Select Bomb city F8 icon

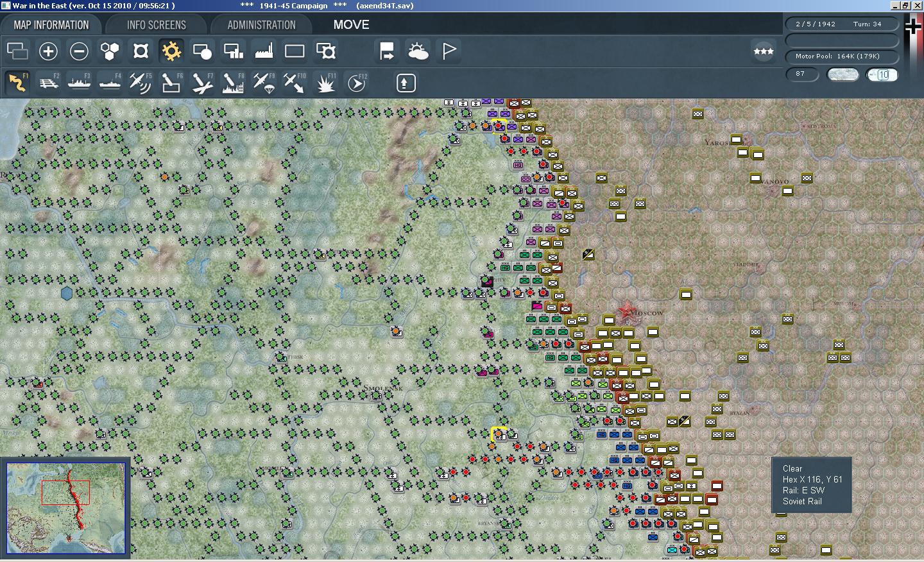click(233, 83)
